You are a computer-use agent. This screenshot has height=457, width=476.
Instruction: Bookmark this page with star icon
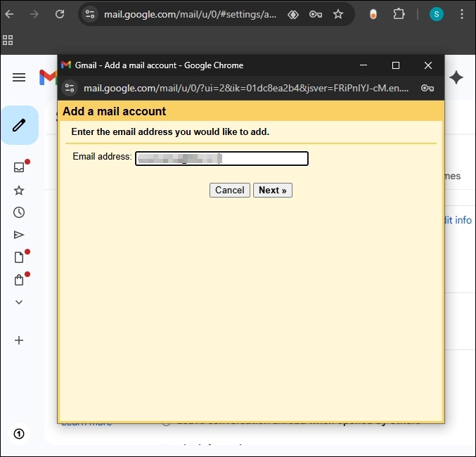[x=338, y=14]
